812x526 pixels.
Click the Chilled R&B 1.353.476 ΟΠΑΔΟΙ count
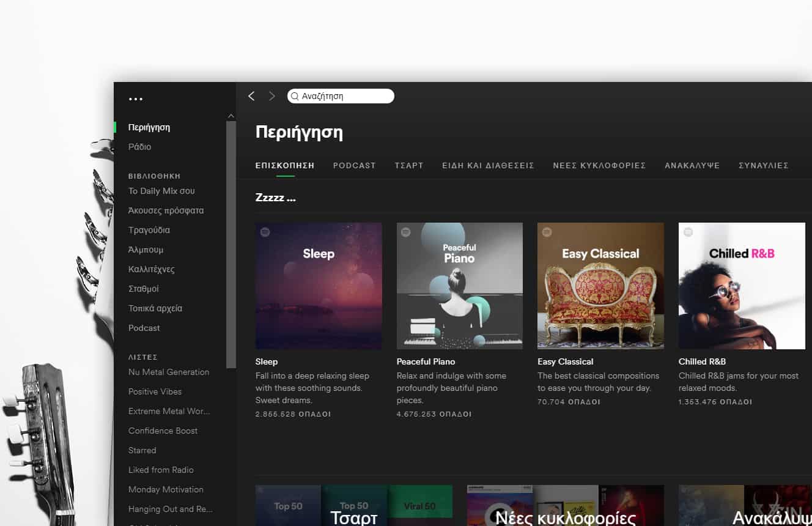[x=715, y=402]
